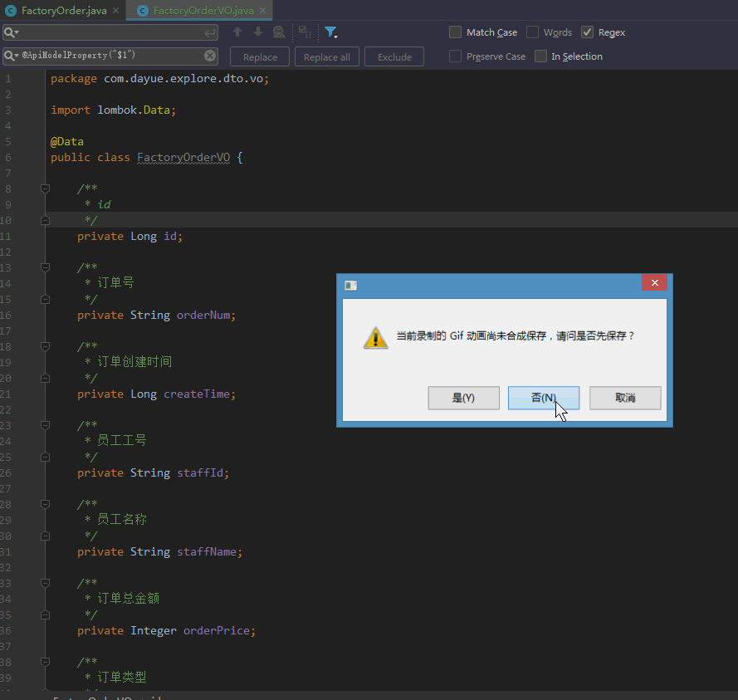The height and width of the screenshot is (700, 738).
Task: Enable the Preserve Case checkbox
Action: click(455, 56)
